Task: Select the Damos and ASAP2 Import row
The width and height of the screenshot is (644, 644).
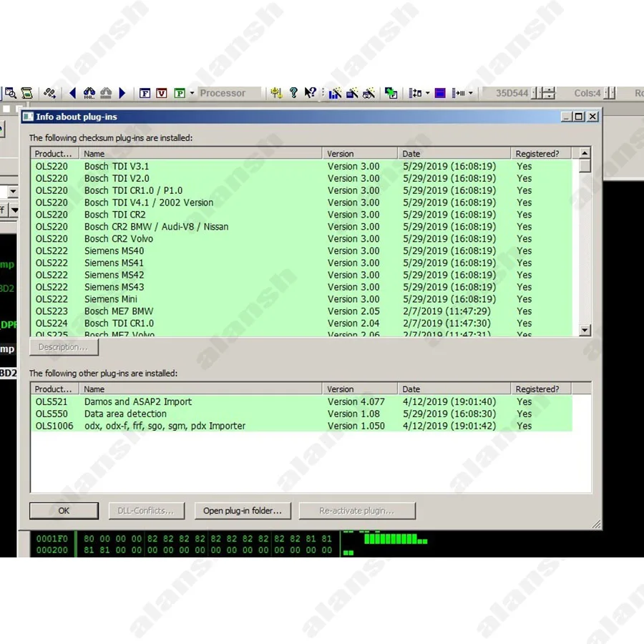Action: coord(301,401)
